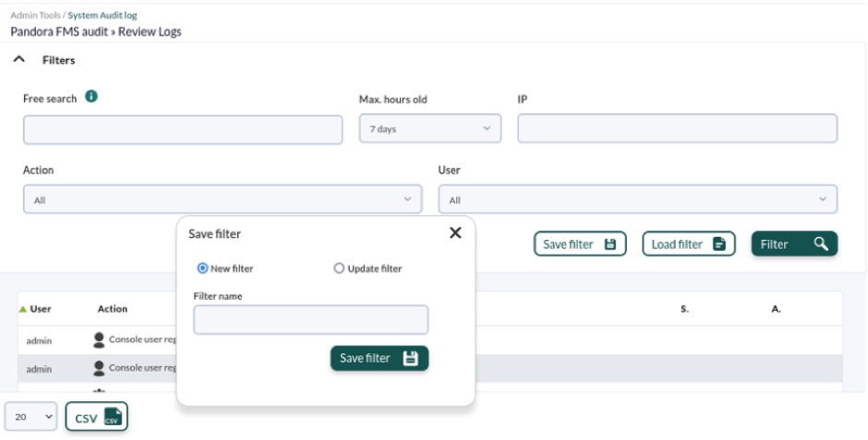Click the Free search input field
This screenshot has height=440, width=868.
tap(183, 130)
